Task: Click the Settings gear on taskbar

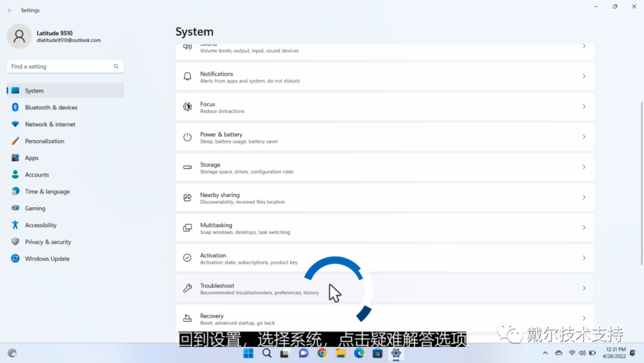Action: (396, 353)
